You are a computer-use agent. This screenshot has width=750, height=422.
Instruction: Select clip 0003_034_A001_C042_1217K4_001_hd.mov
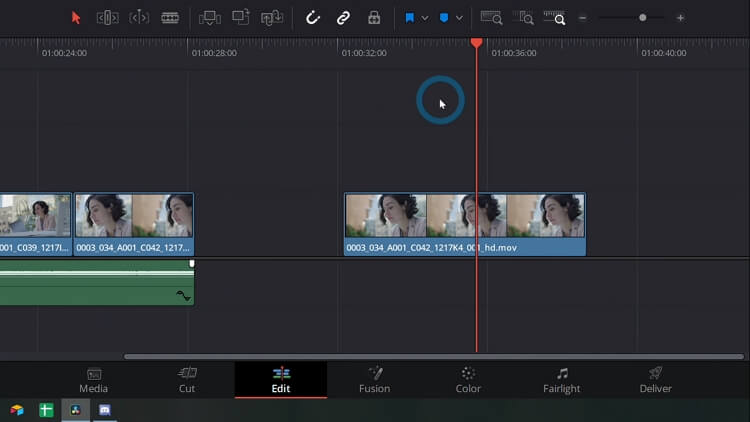(x=465, y=224)
